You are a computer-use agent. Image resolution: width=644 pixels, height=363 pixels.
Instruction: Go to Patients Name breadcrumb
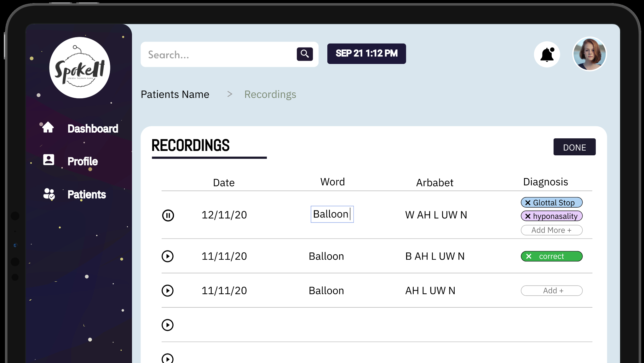pyautogui.click(x=175, y=94)
